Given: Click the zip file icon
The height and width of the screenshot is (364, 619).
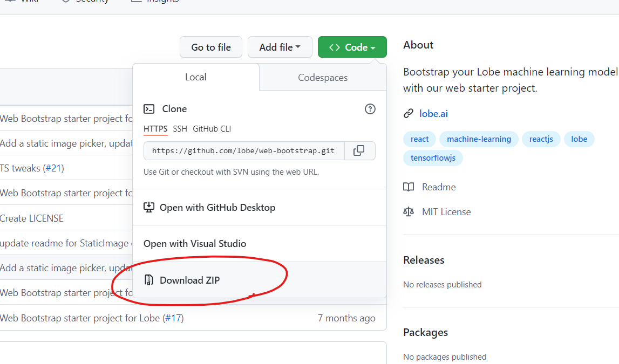Looking at the screenshot, I should pos(149,280).
